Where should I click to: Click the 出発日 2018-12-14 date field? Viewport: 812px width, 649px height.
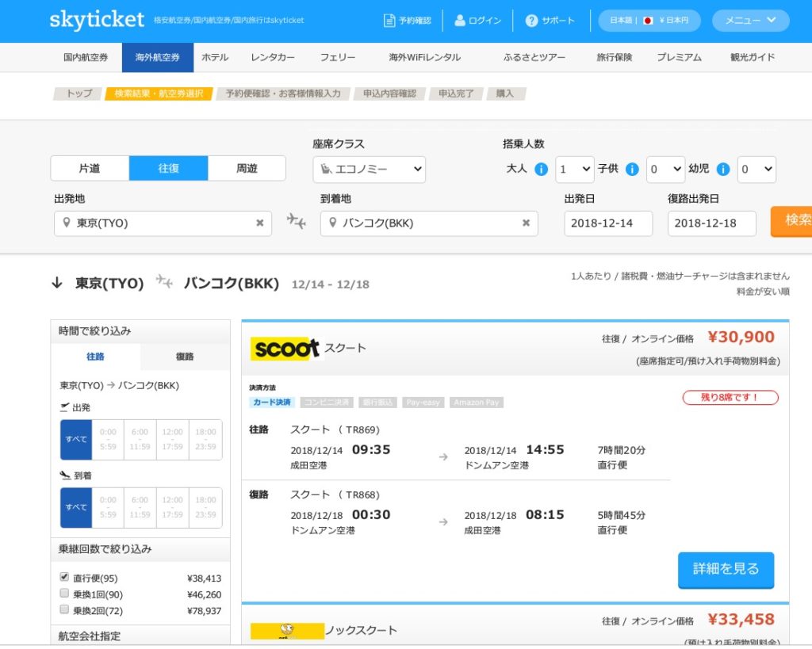(x=608, y=223)
